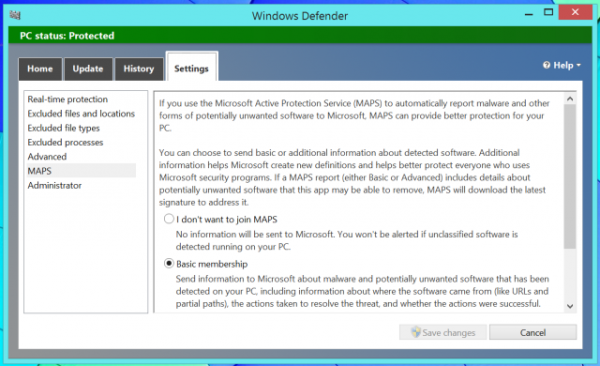Click the Windows Defender castle icon in title bar
600x366 pixels.
[15, 15]
